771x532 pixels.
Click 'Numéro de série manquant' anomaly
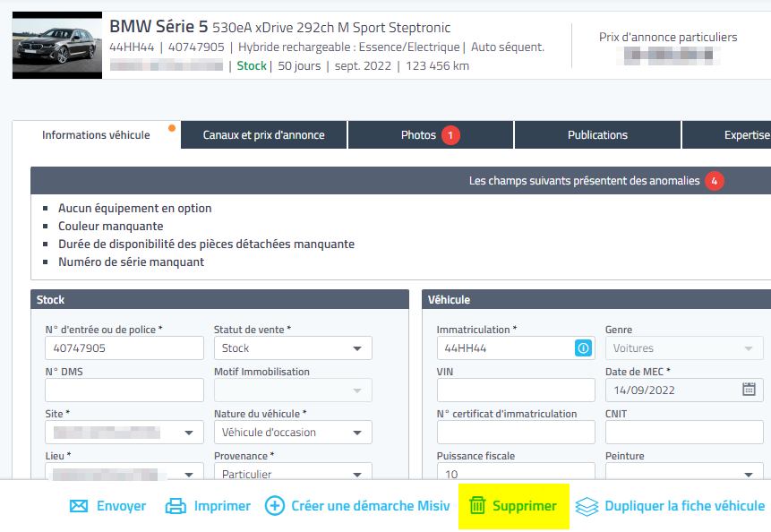pyautogui.click(x=132, y=262)
